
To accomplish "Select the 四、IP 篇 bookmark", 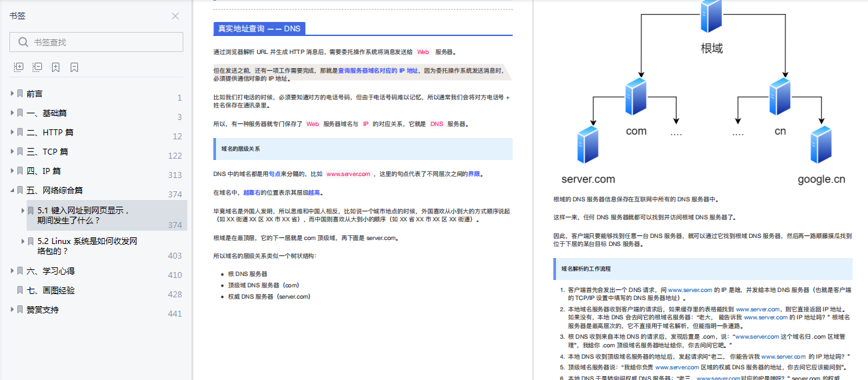I will 44,171.
